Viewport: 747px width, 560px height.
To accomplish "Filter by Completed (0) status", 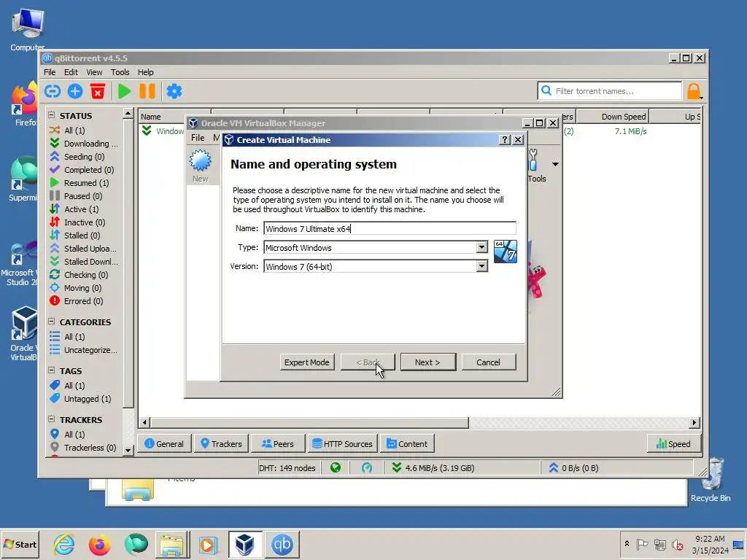I will pyautogui.click(x=82, y=169).
